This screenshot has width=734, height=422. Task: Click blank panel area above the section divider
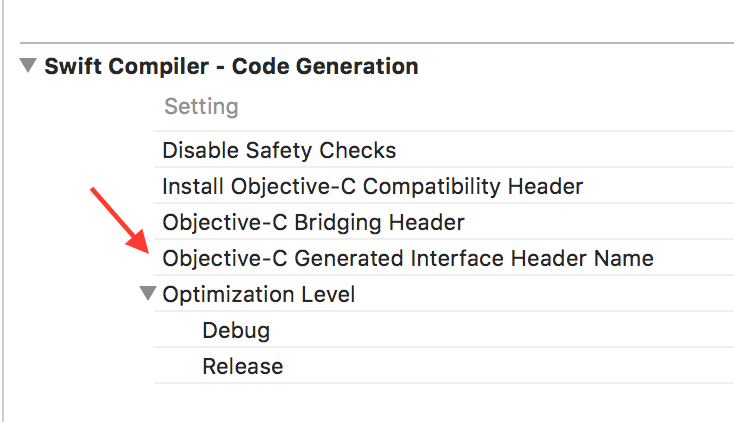click(370, 20)
